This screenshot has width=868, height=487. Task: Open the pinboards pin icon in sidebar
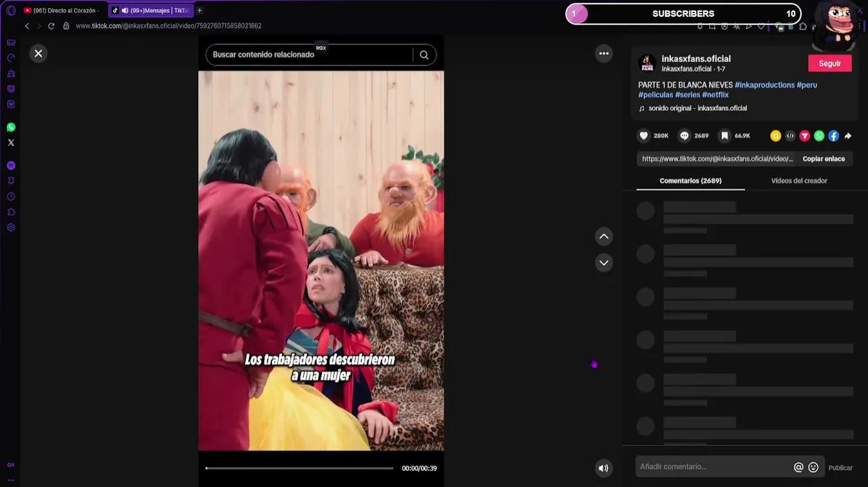[11, 181]
